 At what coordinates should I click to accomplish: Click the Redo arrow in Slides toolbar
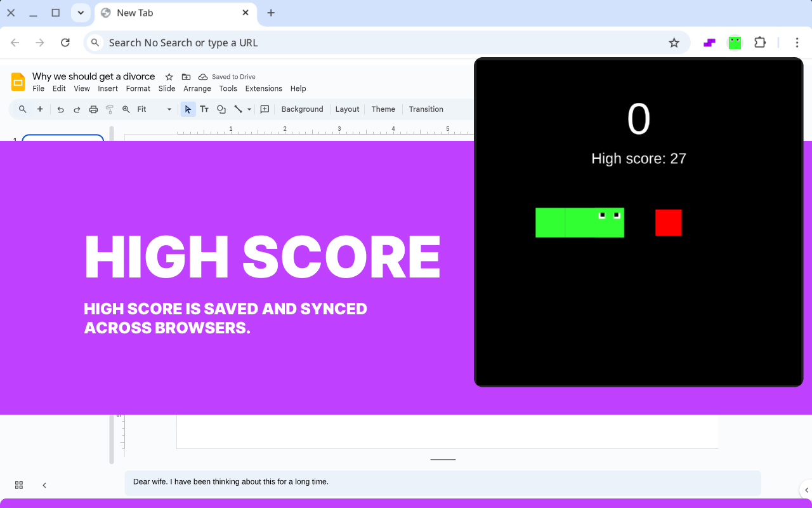click(77, 109)
